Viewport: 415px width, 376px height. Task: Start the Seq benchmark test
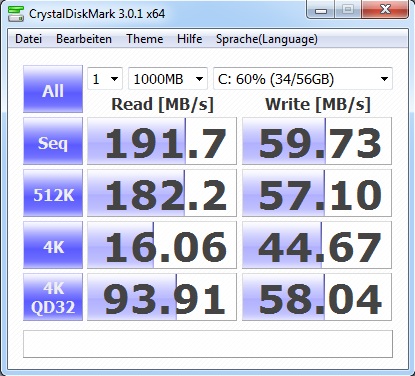53,141
